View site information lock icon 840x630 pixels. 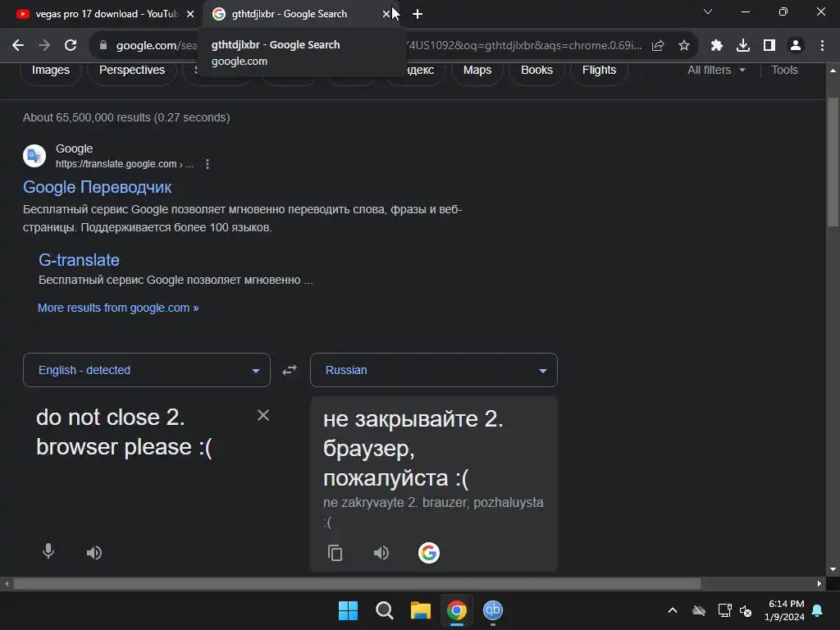point(103,46)
